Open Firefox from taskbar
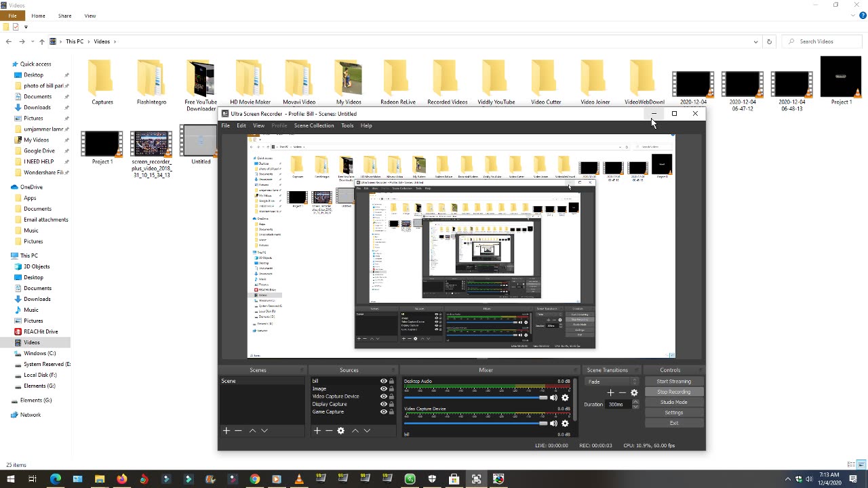This screenshot has height=488, width=868. pyautogui.click(x=121, y=479)
